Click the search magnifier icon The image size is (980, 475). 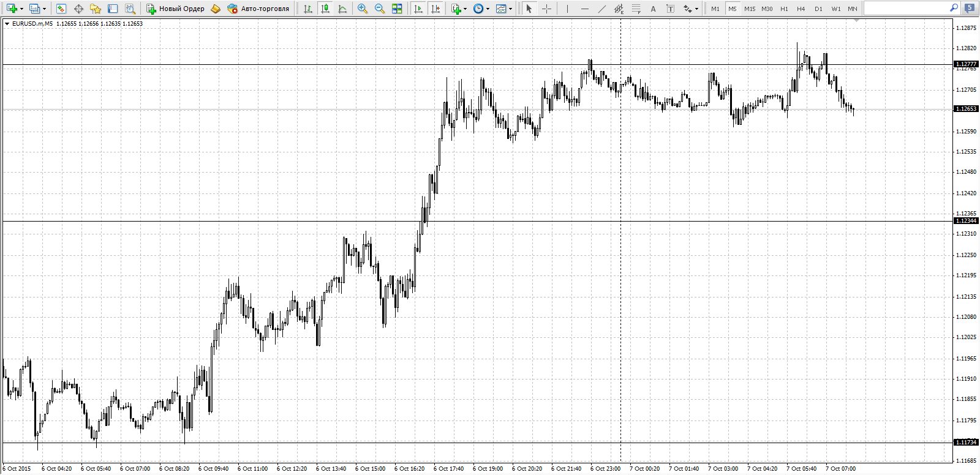(x=954, y=8)
